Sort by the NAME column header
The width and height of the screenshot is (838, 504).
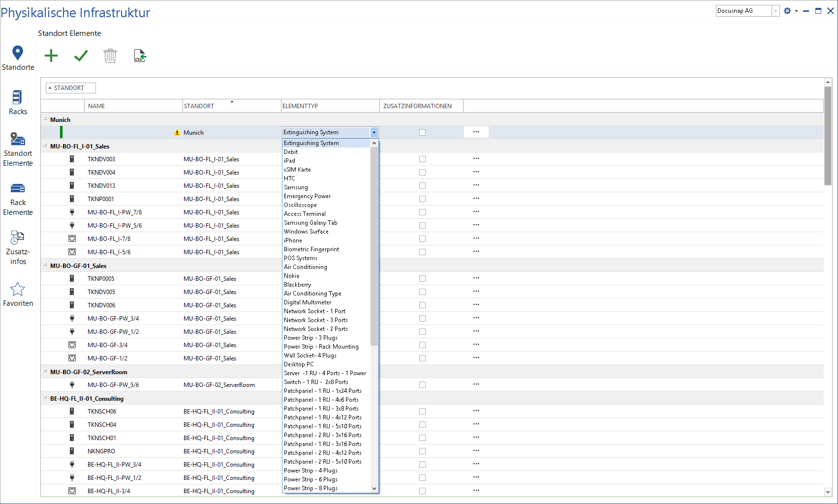[133, 106]
